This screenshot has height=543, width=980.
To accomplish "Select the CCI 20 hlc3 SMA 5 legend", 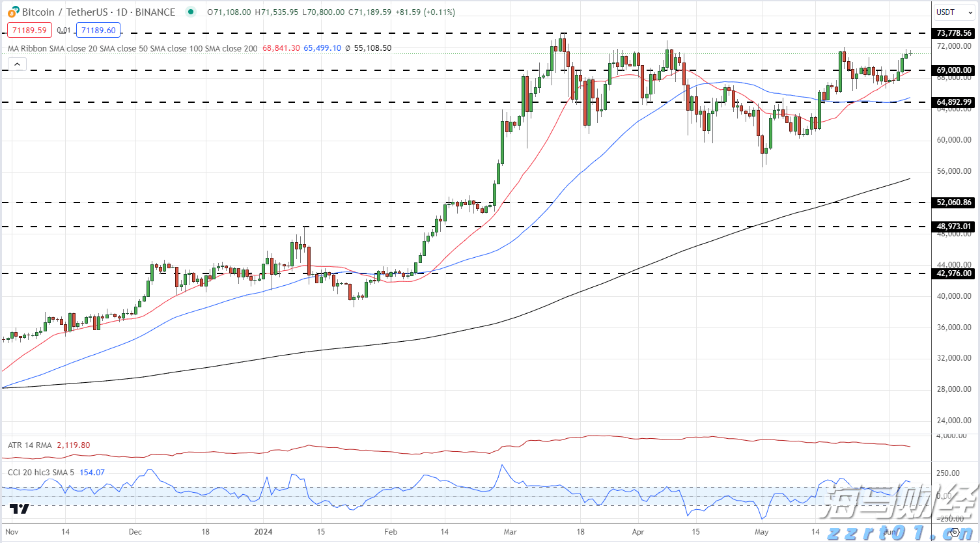I will (41, 473).
